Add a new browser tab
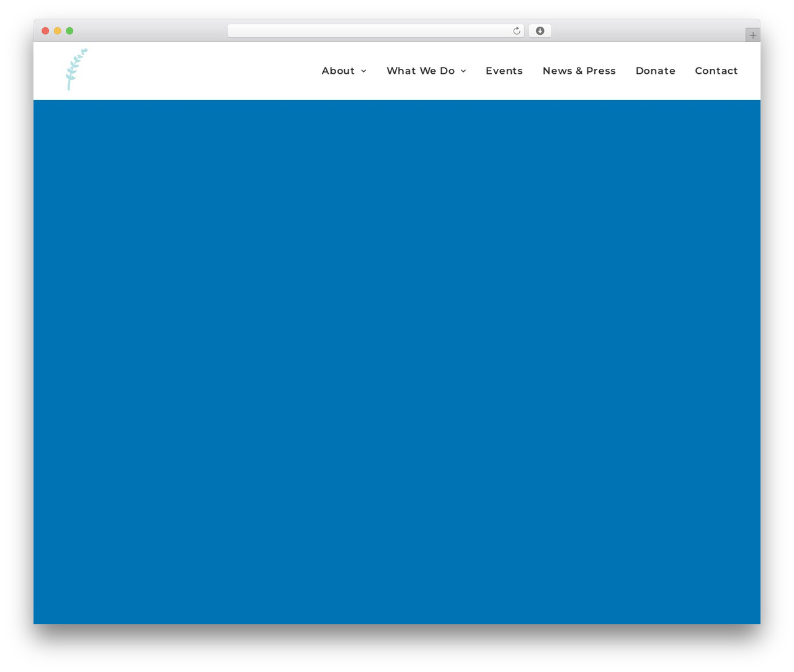This screenshot has height=672, width=794. pos(752,35)
